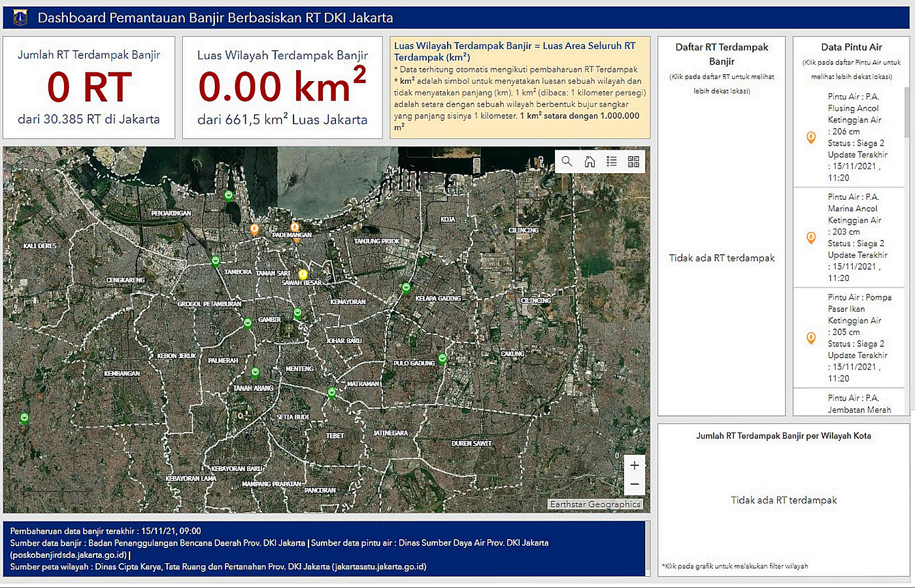Open the map search tool
915x588 pixels.
point(567,161)
